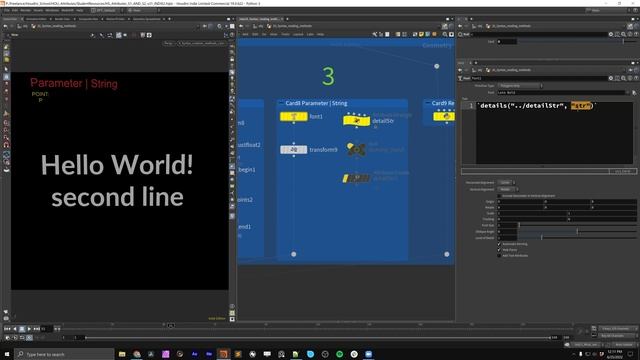Click the current frame number field
Screen dimensions: 640x360
click(x=47, y=329)
